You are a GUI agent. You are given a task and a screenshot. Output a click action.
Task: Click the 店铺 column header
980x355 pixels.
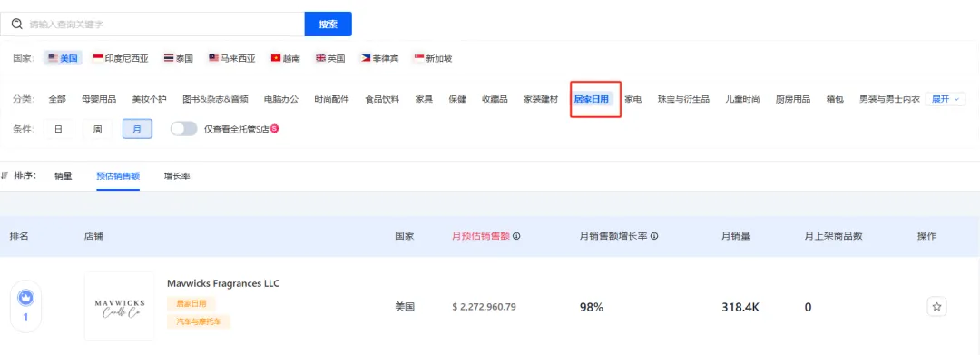93,236
